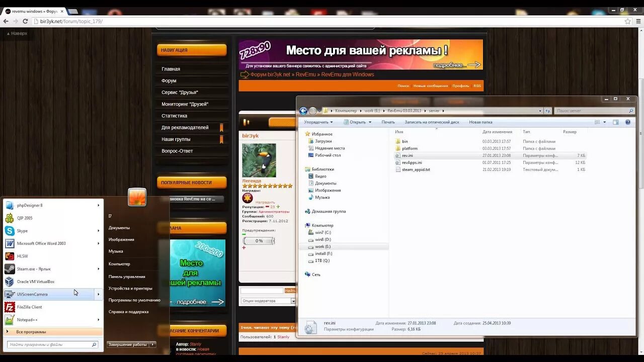The height and width of the screenshot is (362, 644).
Task: Expand Skype jump list arrow
Action: pyautogui.click(x=99, y=231)
